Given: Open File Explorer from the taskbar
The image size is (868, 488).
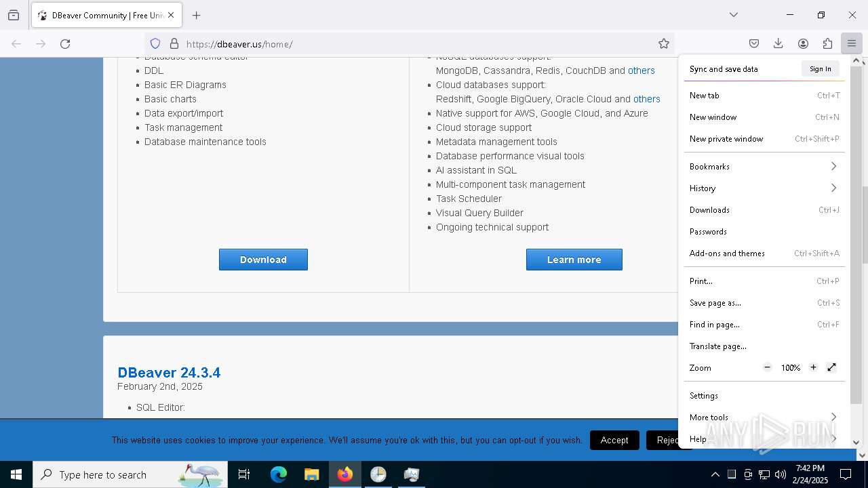Looking at the screenshot, I should 312,474.
